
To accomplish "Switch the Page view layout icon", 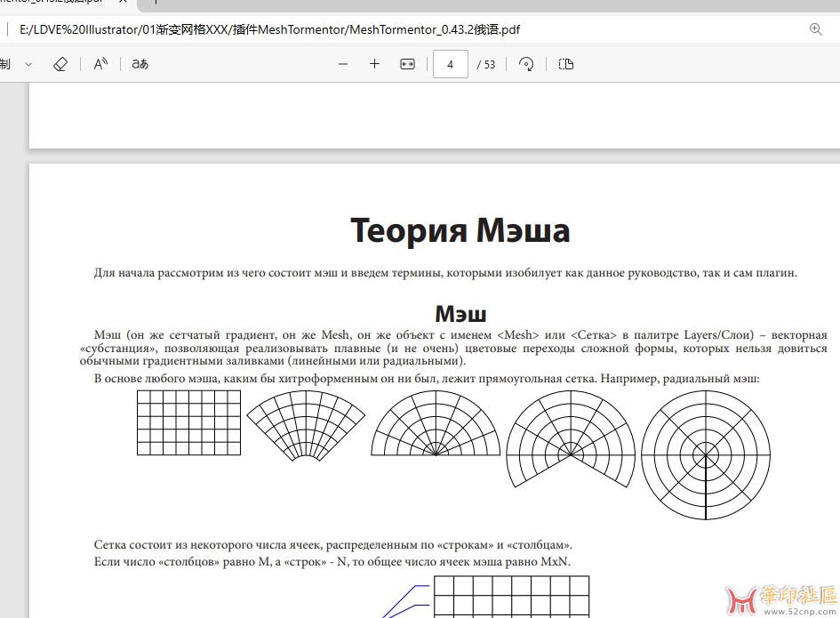I will click(x=565, y=64).
